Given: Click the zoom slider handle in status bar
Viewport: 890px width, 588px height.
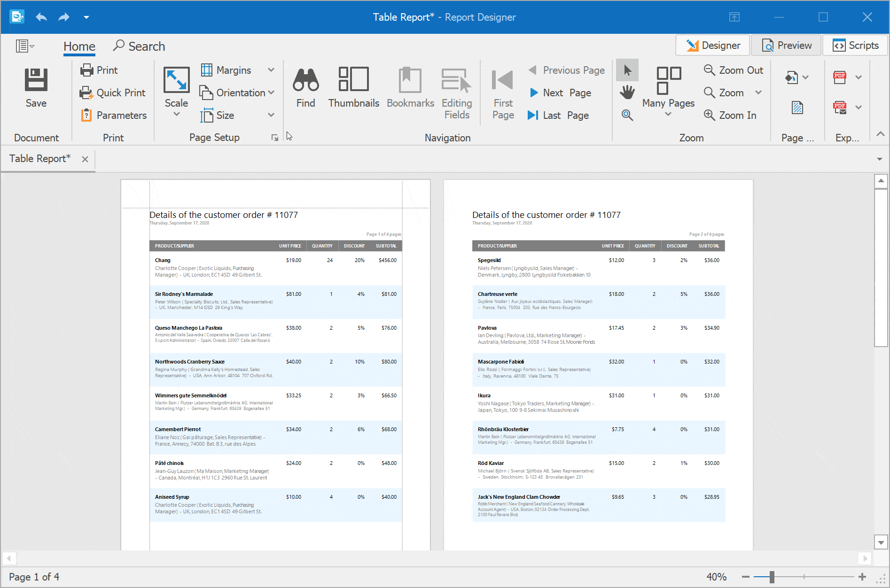Looking at the screenshot, I should (x=772, y=577).
